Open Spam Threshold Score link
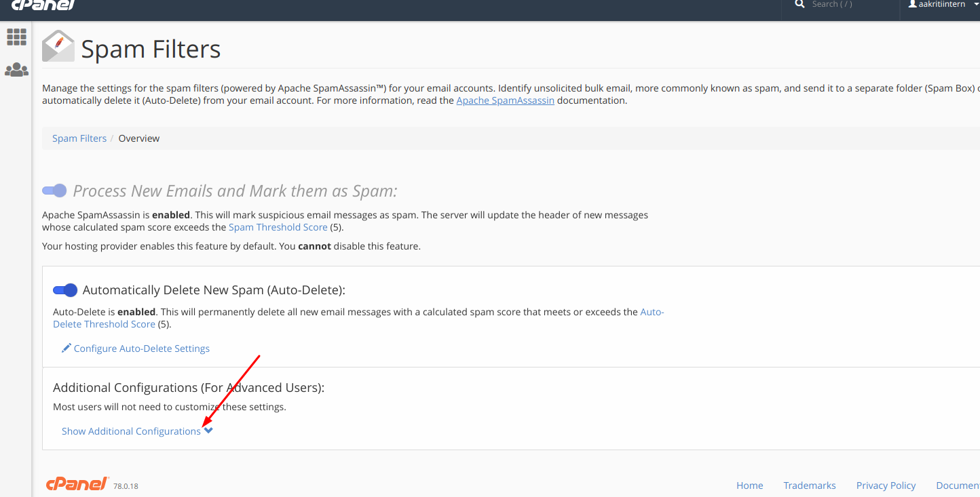The width and height of the screenshot is (980, 497). click(278, 227)
